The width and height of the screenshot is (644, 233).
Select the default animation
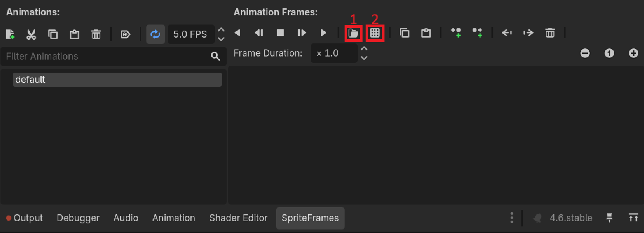click(117, 80)
